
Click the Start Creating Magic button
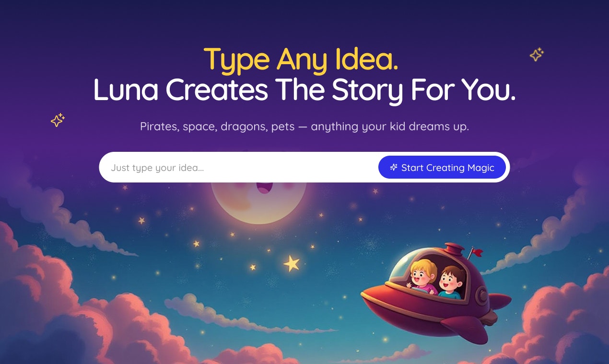[442, 168]
